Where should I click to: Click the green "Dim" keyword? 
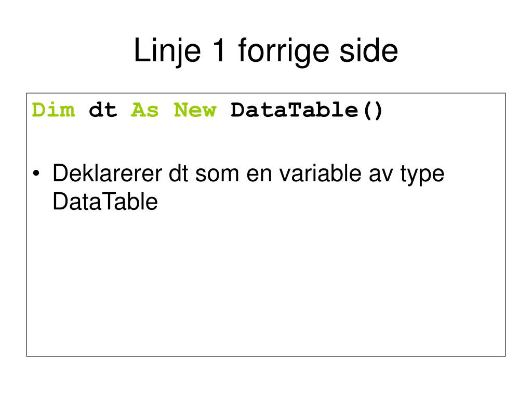click(x=54, y=110)
